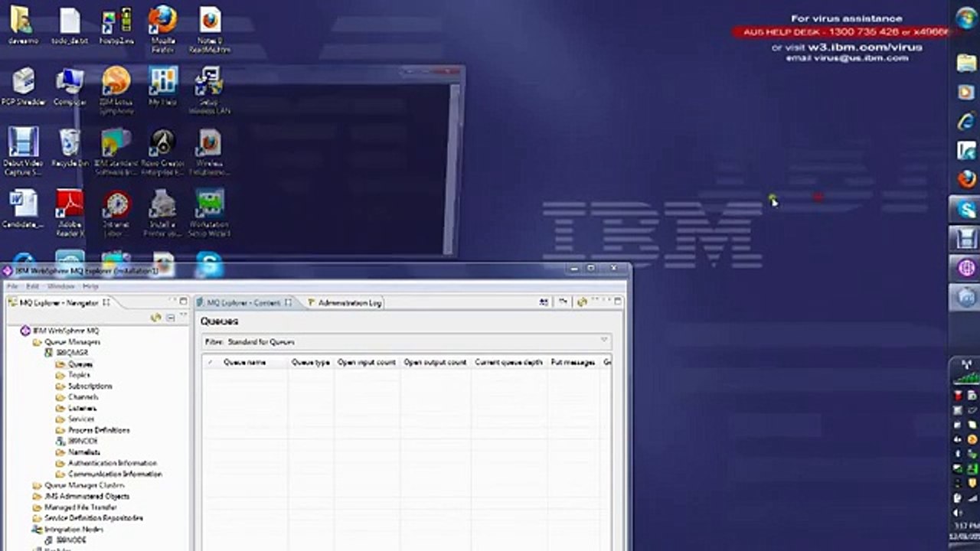The height and width of the screenshot is (551, 980).
Task: Open Candidate Word document on desktop
Action: pyautogui.click(x=23, y=209)
